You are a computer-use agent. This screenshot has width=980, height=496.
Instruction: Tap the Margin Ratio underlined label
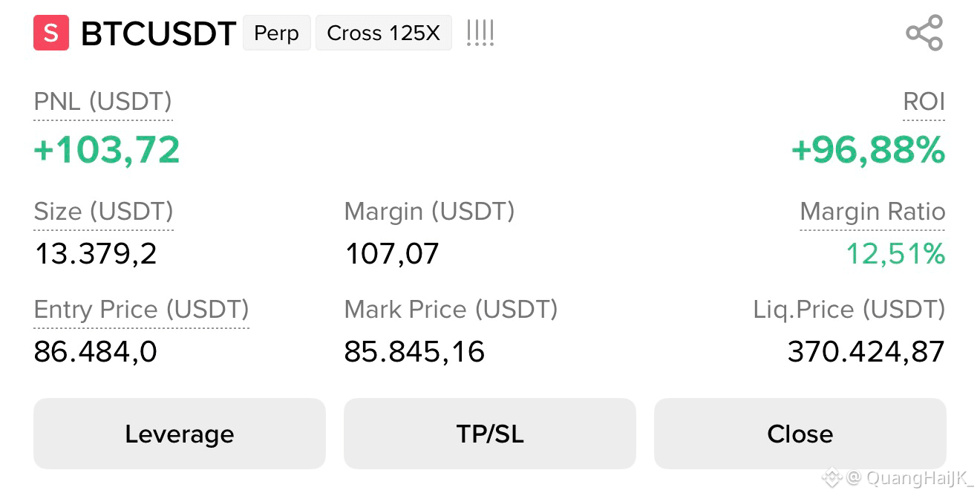(872, 212)
